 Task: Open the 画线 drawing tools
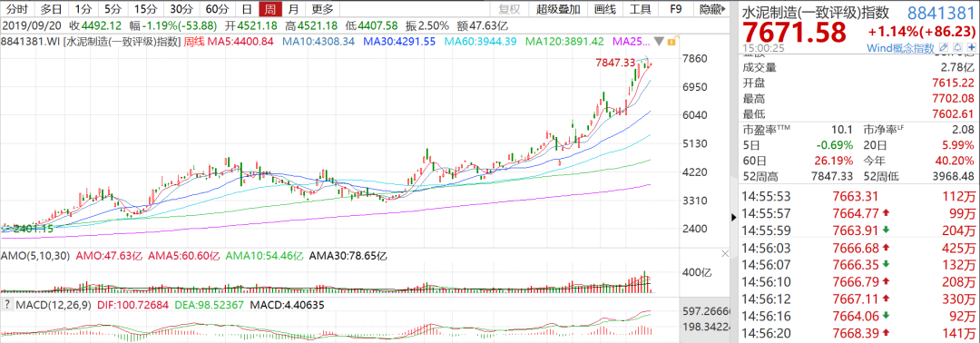(x=605, y=9)
